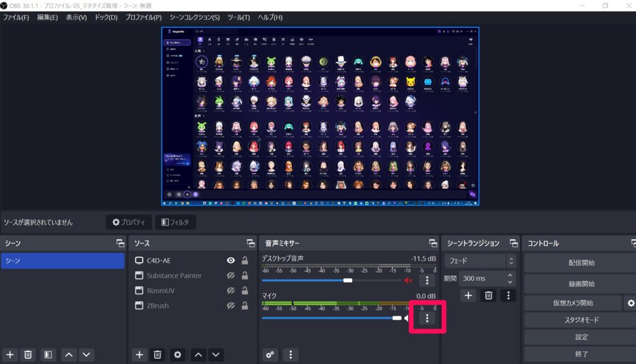Screen dimensions: 636x364
Task: Move scene down with arrow
Action: pyautogui.click(x=86, y=355)
